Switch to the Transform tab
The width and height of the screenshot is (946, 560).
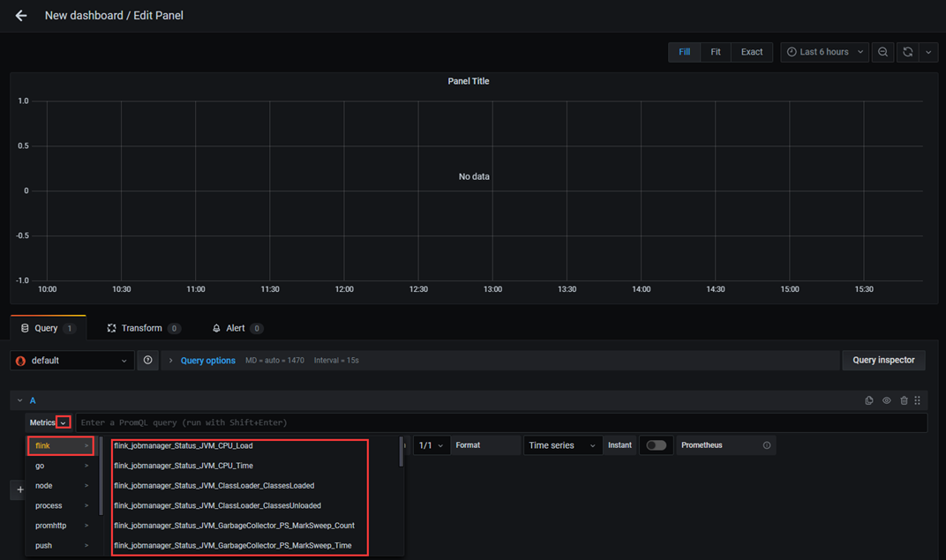pyautogui.click(x=143, y=328)
